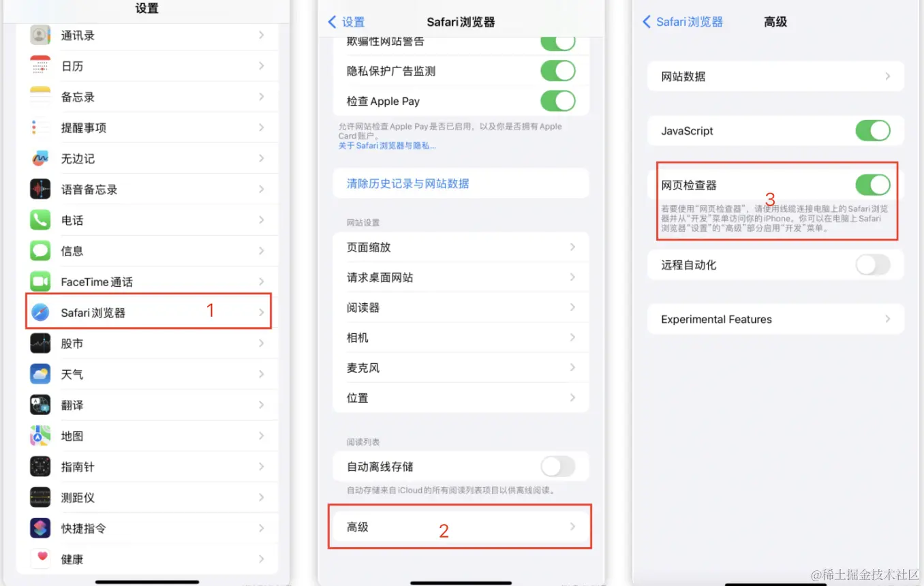
Task: Select 快捷指令 label in Settings list
Action: coord(84,528)
